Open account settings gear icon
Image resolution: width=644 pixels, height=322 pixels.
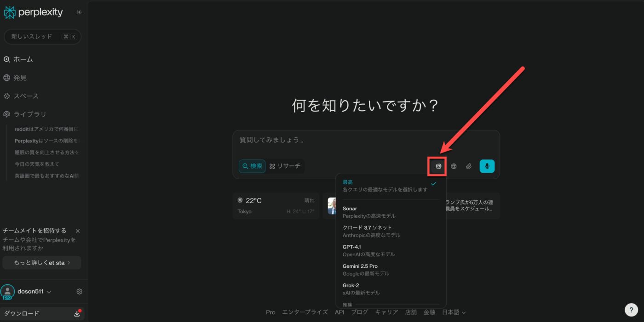pyautogui.click(x=80, y=292)
